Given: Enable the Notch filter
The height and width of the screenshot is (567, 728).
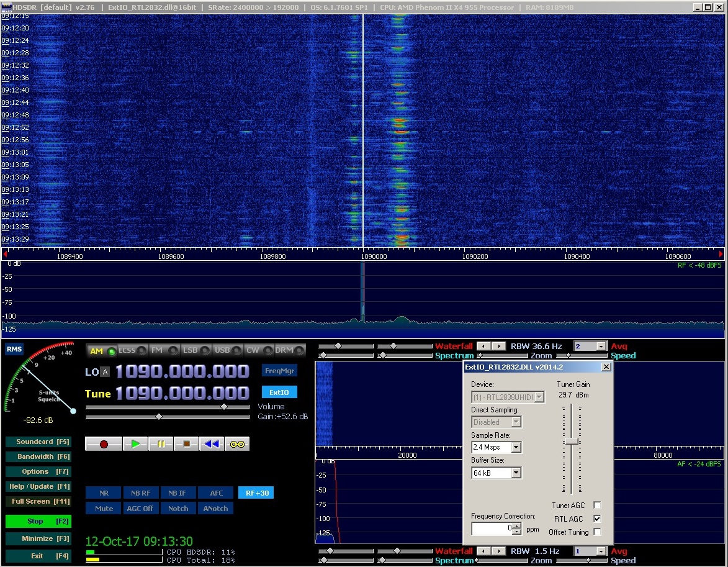Looking at the screenshot, I should point(178,509).
